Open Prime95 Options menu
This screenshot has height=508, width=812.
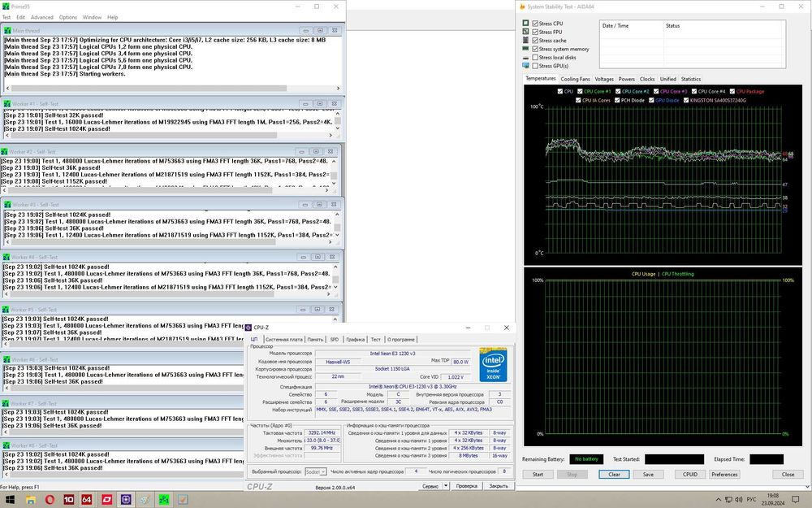pyautogui.click(x=68, y=17)
